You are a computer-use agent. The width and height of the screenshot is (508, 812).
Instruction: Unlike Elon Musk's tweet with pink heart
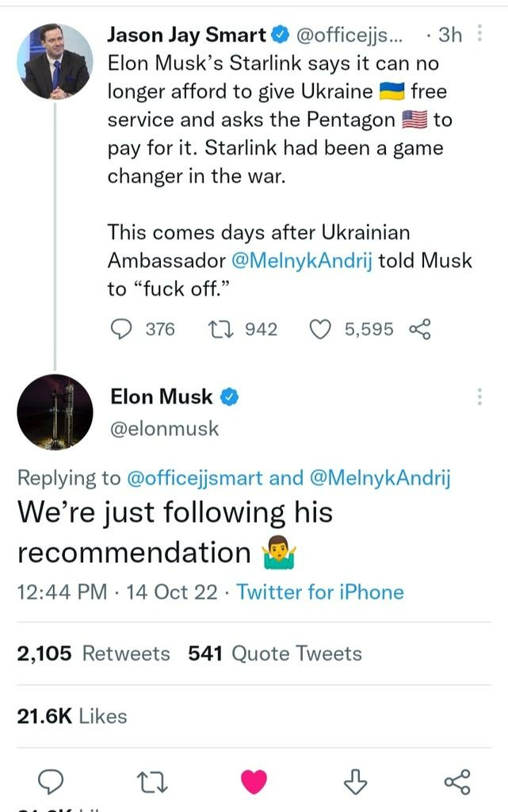[x=254, y=782]
